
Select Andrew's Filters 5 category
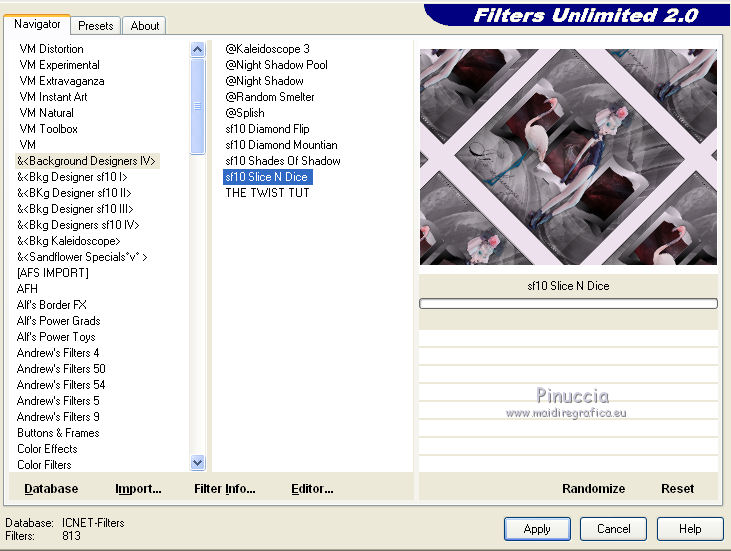tap(58, 401)
